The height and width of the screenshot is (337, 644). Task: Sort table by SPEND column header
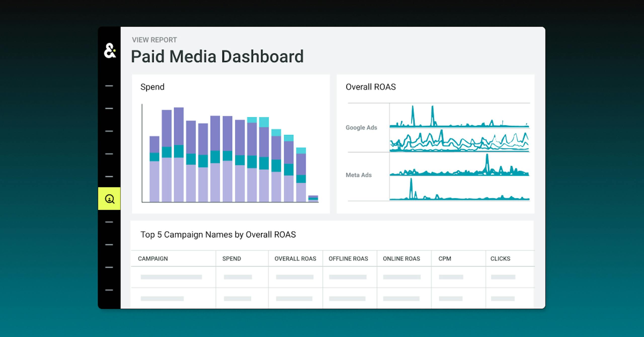click(231, 259)
